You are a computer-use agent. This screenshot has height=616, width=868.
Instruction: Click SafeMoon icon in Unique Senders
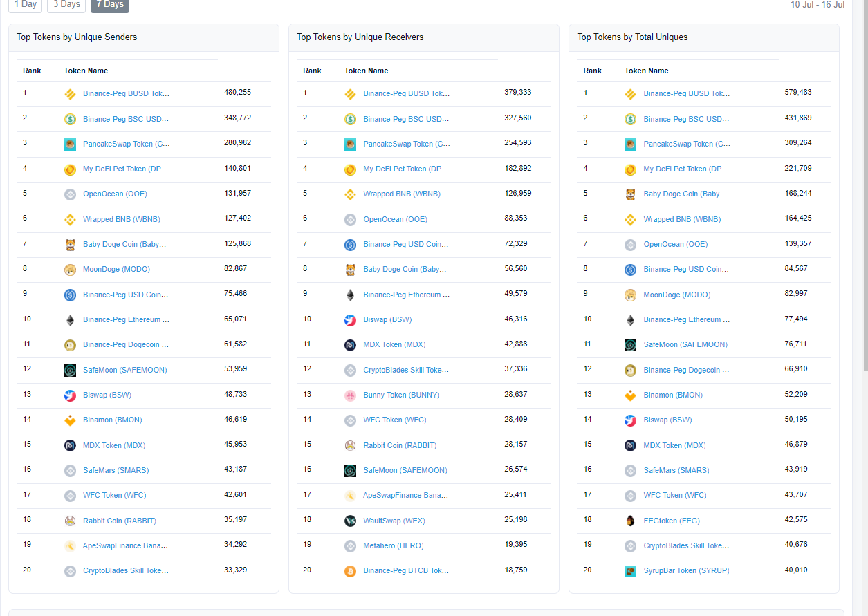70,370
